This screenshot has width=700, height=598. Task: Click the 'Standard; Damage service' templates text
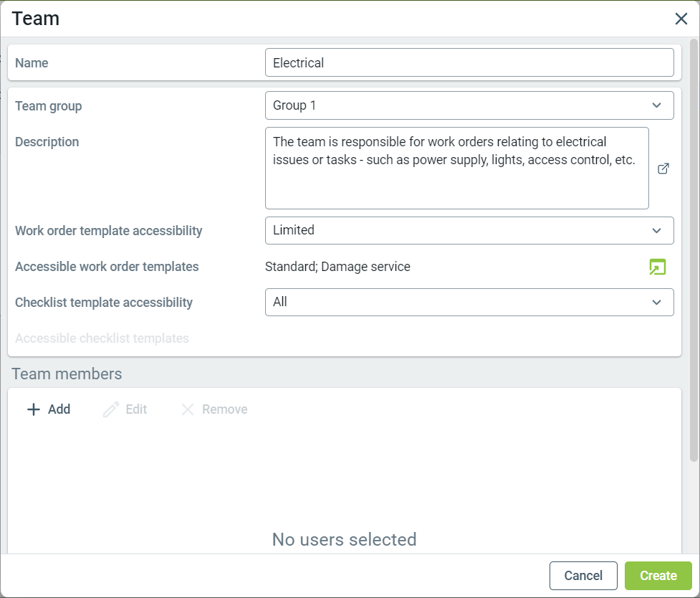(x=337, y=267)
